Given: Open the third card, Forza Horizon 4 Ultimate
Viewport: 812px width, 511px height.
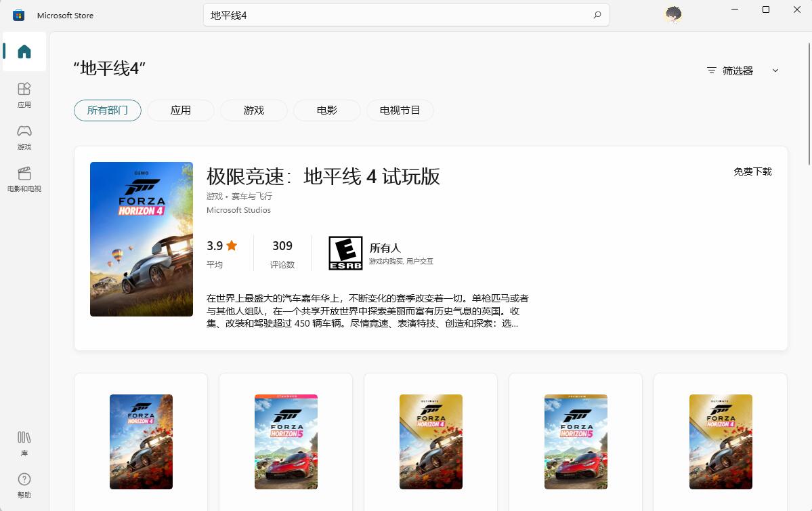Looking at the screenshot, I should (431, 442).
